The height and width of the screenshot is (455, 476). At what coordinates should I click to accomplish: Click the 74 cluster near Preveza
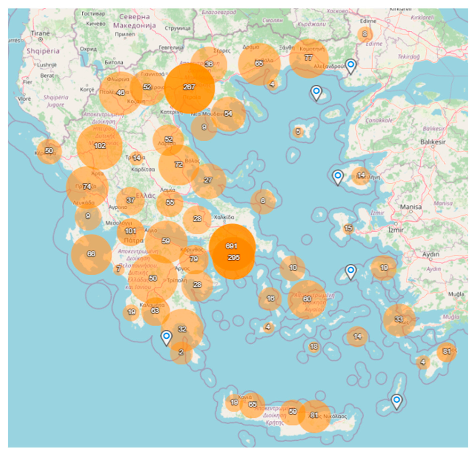pyautogui.click(x=87, y=187)
